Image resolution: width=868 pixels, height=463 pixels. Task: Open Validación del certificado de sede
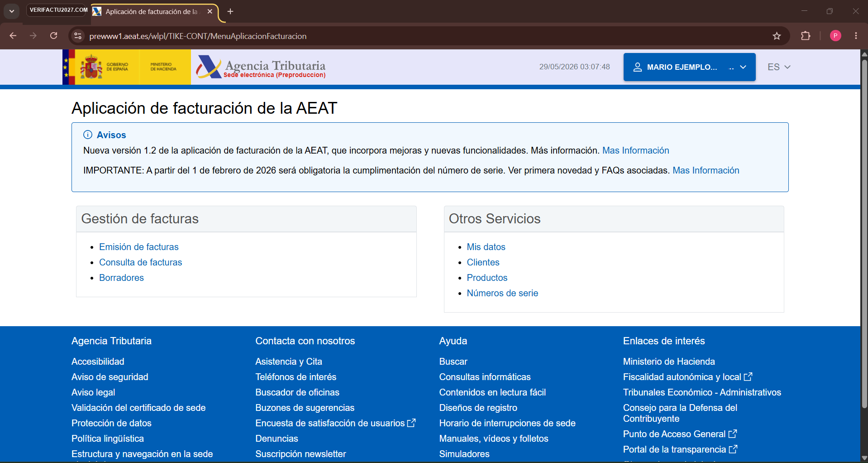[138, 408]
